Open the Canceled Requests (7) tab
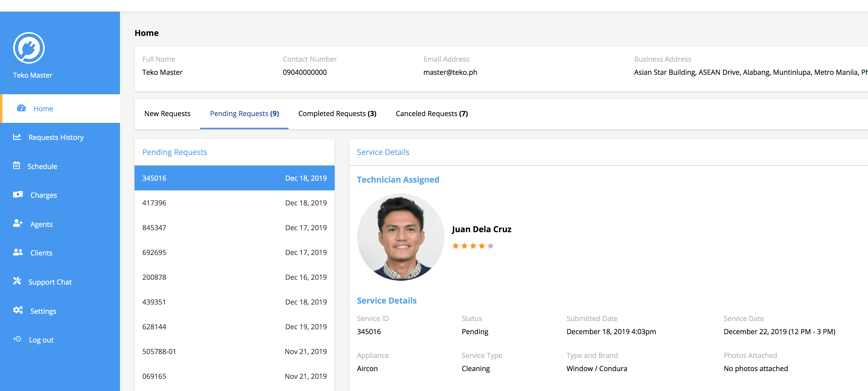868x391 pixels. pyautogui.click(x=432, y=114)
